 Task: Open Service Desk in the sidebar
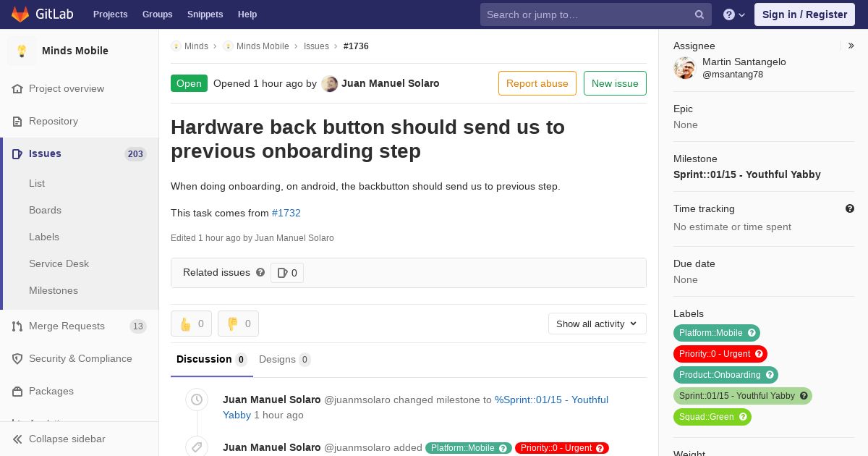[x=59, y=263]
